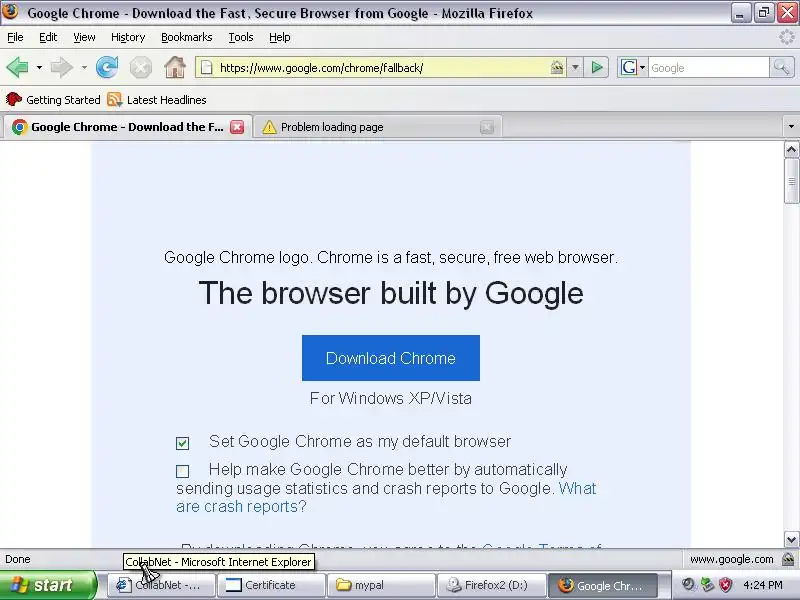The image size is (800, 600).
Task: Click the vertical scrollbar thumb
Action: (x=791, y=181)
